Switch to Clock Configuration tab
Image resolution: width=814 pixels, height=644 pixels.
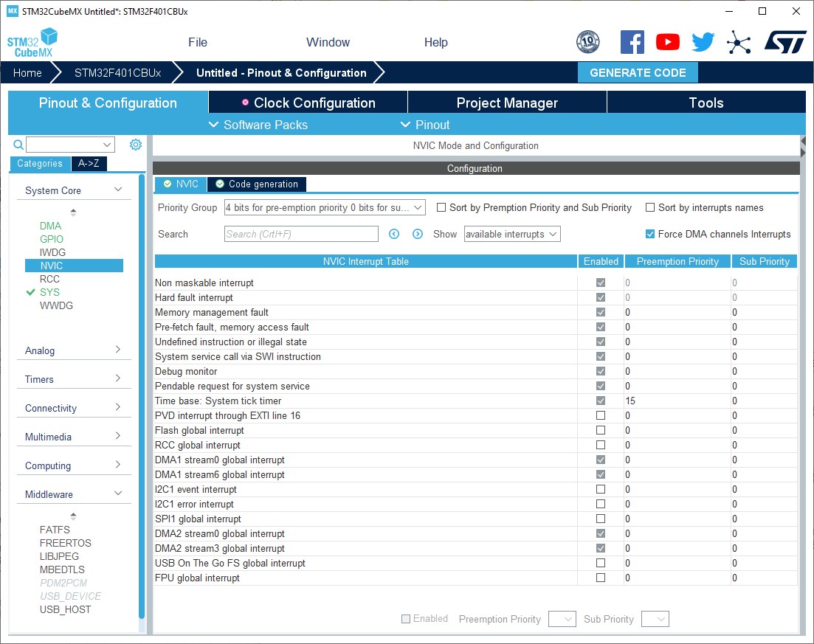tap(308, 103)
